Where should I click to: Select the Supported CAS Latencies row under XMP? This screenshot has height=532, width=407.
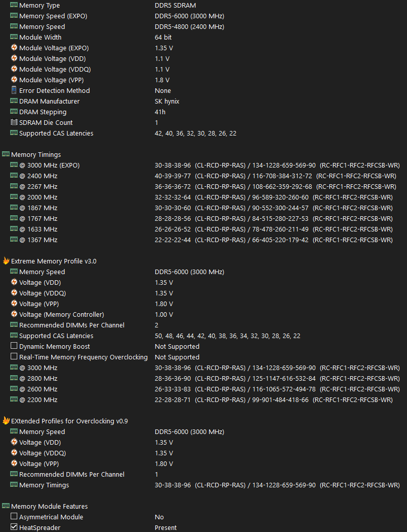(56, 336)
